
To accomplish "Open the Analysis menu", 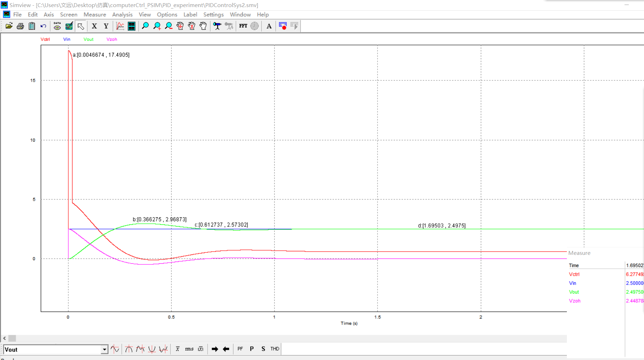I will [122, 15].
